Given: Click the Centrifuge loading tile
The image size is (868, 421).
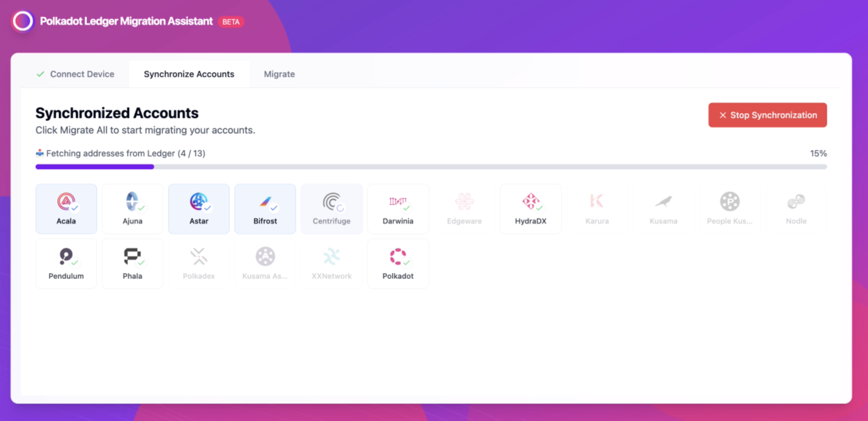Looking at the screenshot, I should [x=332, y=209].
